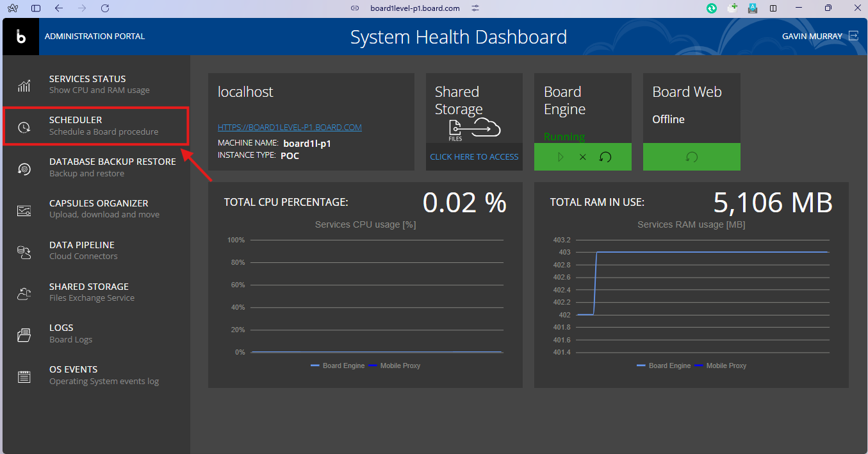Screen dimensions: 868x454
Task: Click the Board logo in header
Action: pos(21,37)
